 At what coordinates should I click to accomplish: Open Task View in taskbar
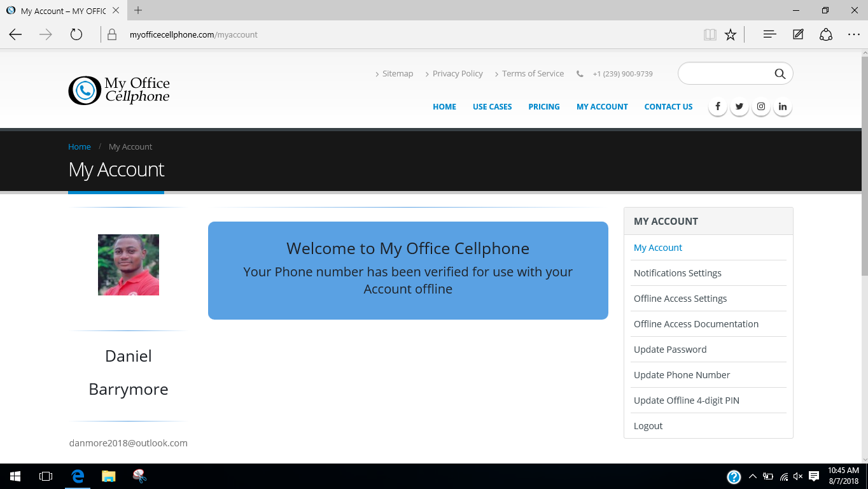(x=46, y=476)
